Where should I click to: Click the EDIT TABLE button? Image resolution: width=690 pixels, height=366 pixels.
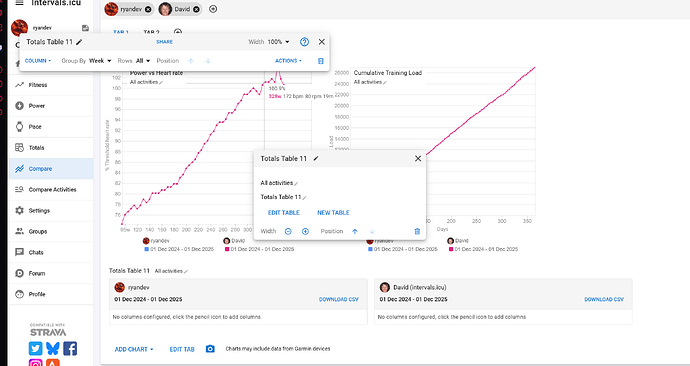click(x=284, y=212)
